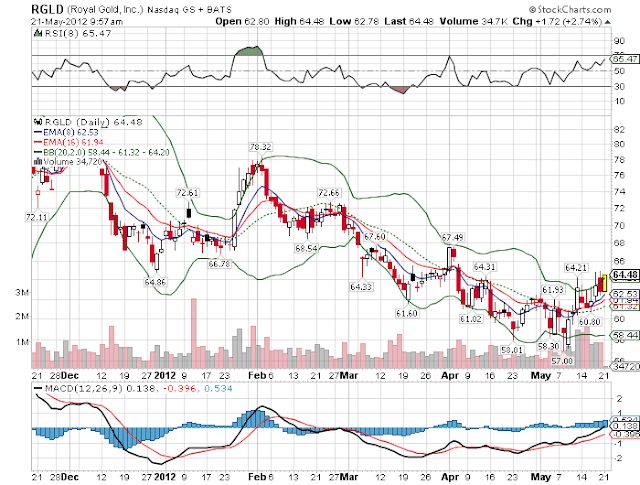Click the 90 level on RSI scale

pyautogui.click(x=619, y=41)
